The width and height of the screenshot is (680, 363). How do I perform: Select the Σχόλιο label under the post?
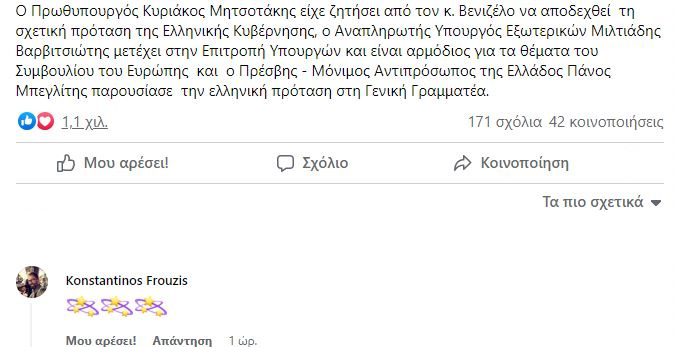pyautogui.click(x=325, y=163)
